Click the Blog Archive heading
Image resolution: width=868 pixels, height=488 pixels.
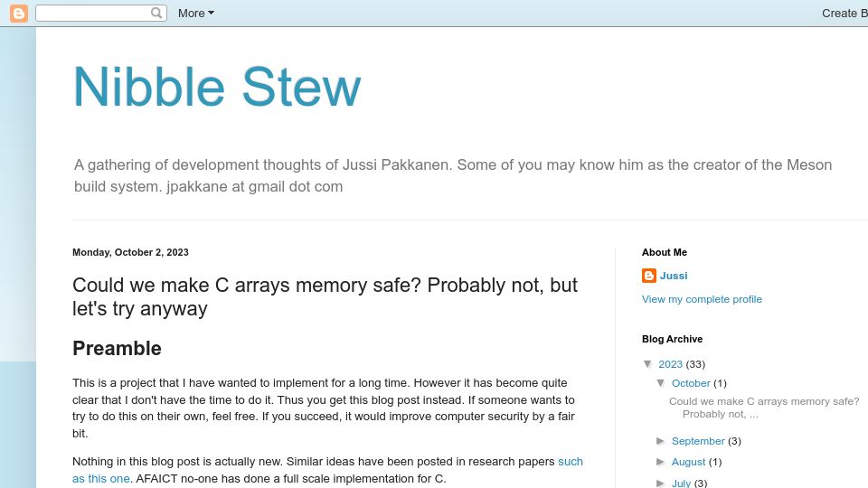pos(672,339)
